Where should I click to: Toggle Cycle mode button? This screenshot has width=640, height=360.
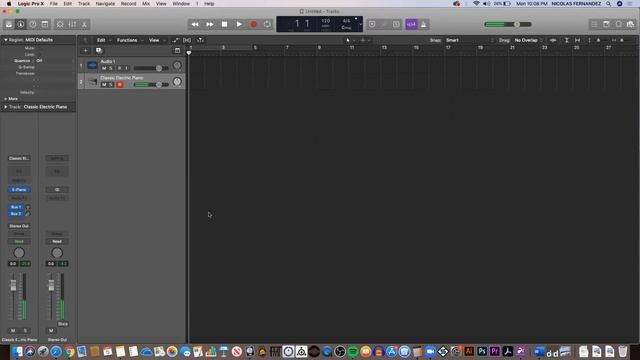[267, 24]
